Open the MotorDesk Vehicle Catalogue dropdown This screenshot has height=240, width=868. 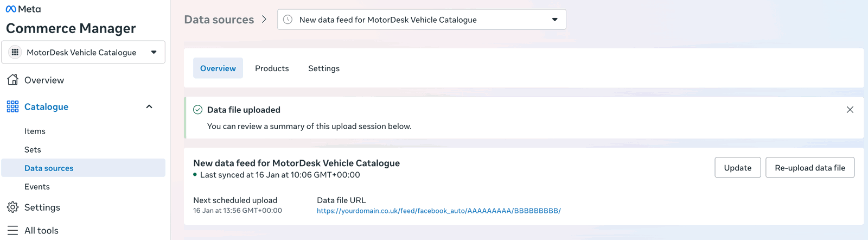154,52
